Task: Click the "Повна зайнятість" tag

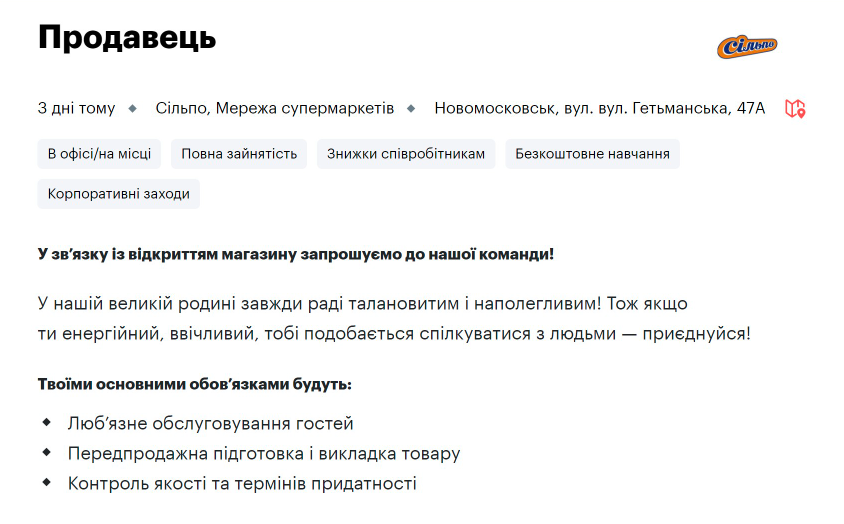Action: coord(239,154)
